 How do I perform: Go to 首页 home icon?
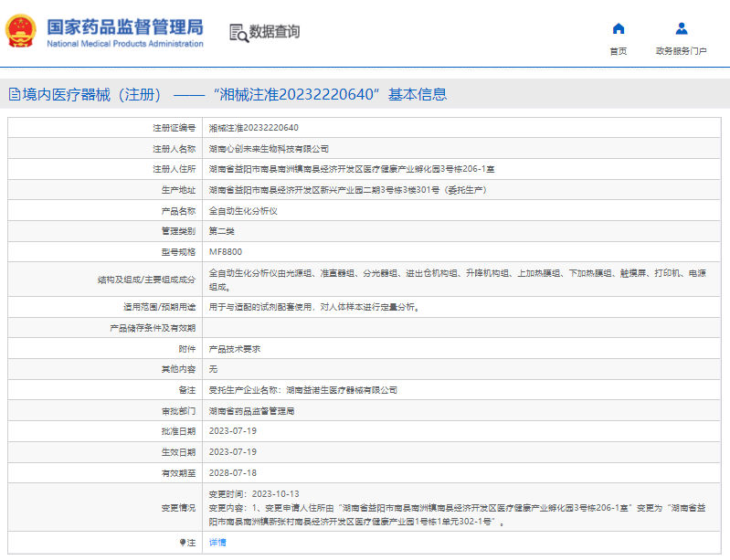619,29
